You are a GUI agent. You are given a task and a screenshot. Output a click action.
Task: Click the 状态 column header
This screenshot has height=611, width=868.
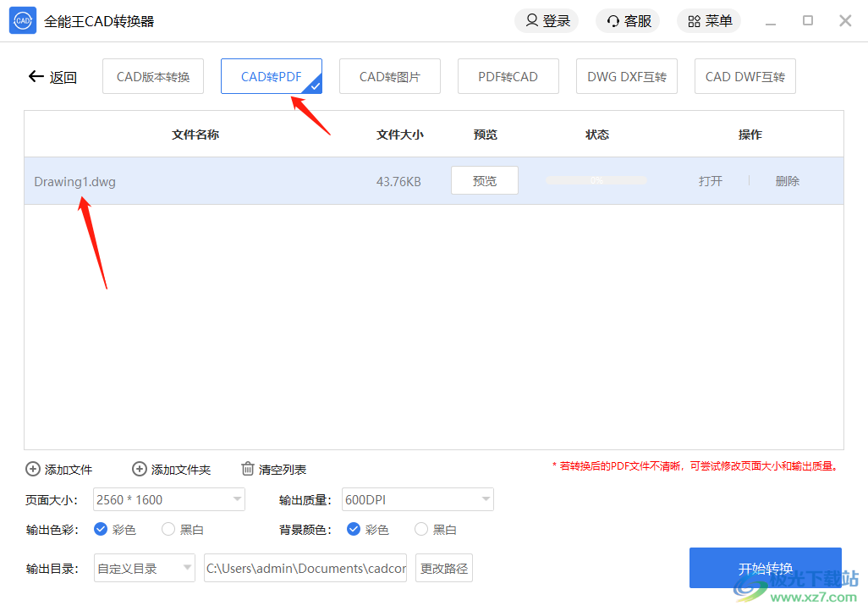tap(596, 135)
